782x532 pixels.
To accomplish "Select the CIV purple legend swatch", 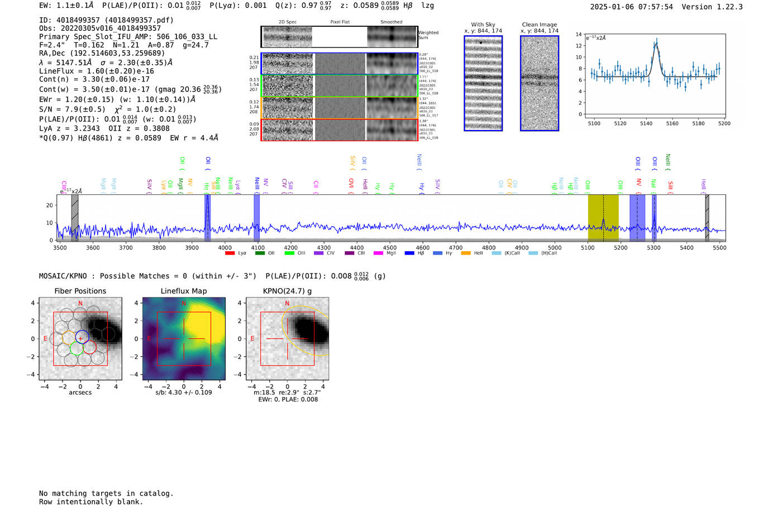I will [319, 253].
